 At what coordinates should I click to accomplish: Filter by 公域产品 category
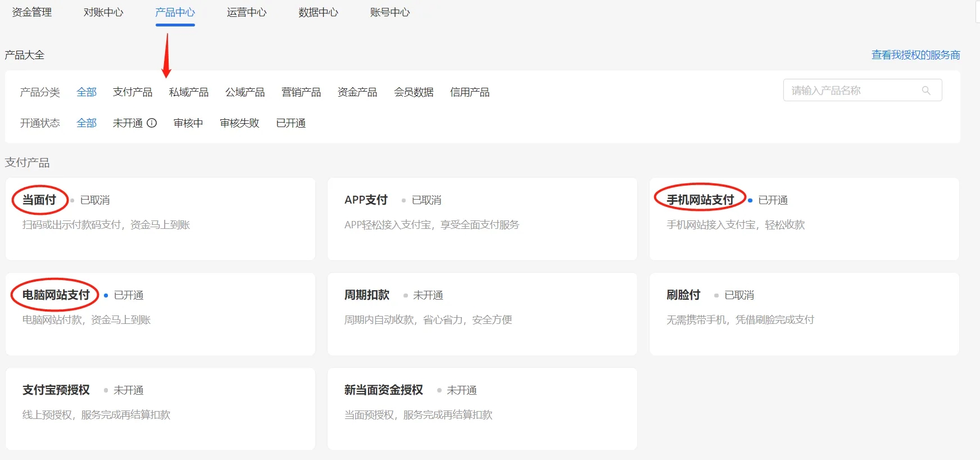pos(245,92)
